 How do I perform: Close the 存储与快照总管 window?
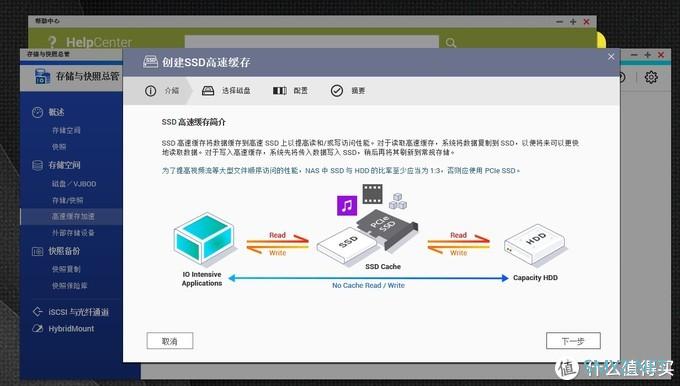[x=661, y=55]
